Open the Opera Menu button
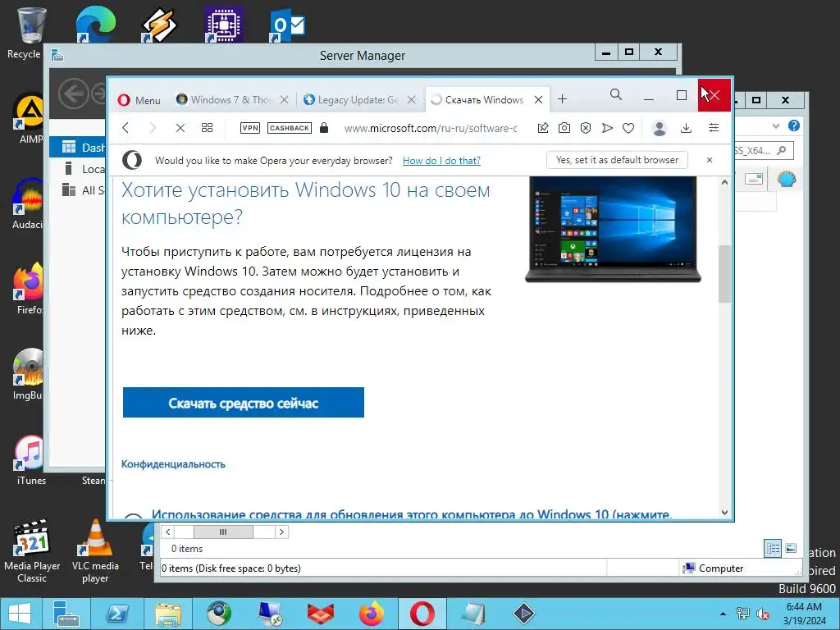The width and height of the screenshot is (840, 630). pos(139,100)
